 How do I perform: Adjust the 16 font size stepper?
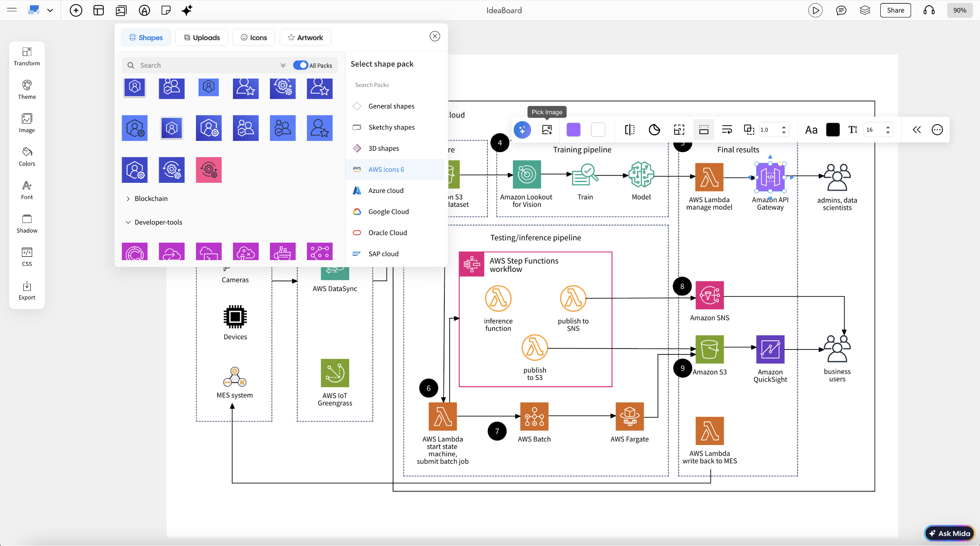pyautogui.click(x=887, y=130)
